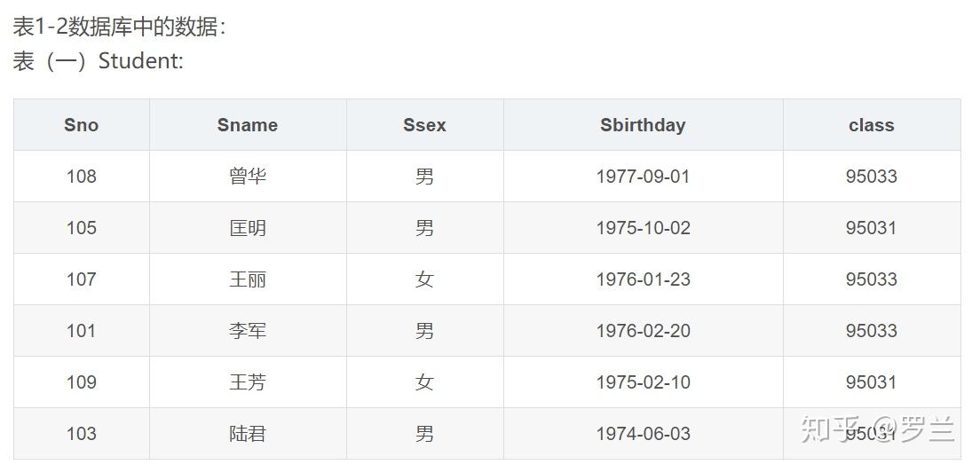Click the cell with student number 101
Screen dimensions: 980x472
(81, 331)
